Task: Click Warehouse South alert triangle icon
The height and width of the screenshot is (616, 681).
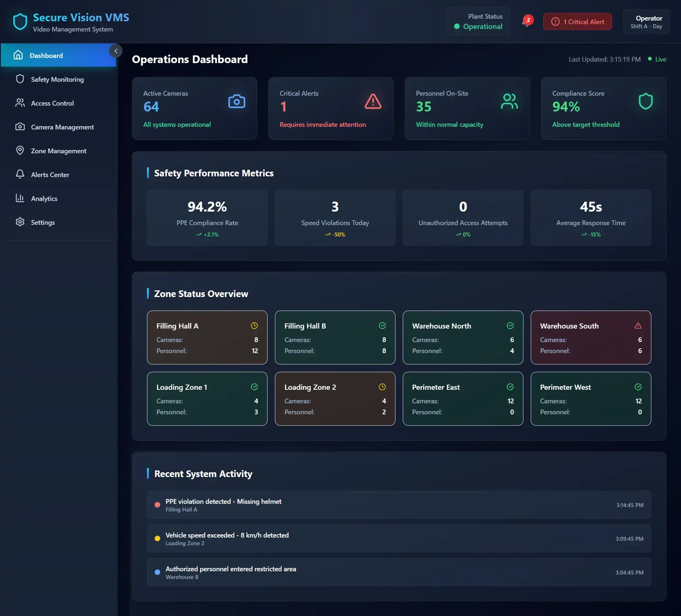Action: (x=638, y=326)
